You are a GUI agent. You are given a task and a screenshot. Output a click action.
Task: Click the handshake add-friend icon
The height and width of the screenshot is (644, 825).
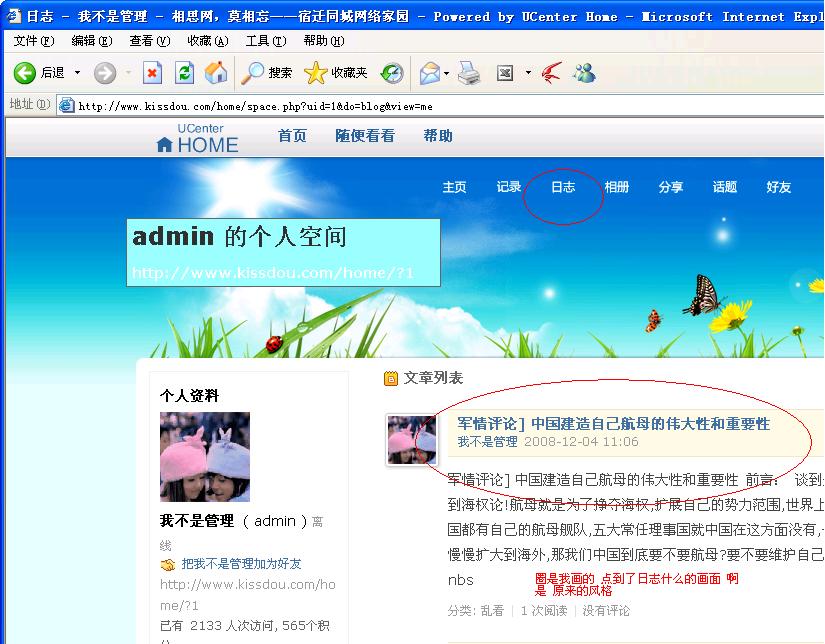[168, 565]
